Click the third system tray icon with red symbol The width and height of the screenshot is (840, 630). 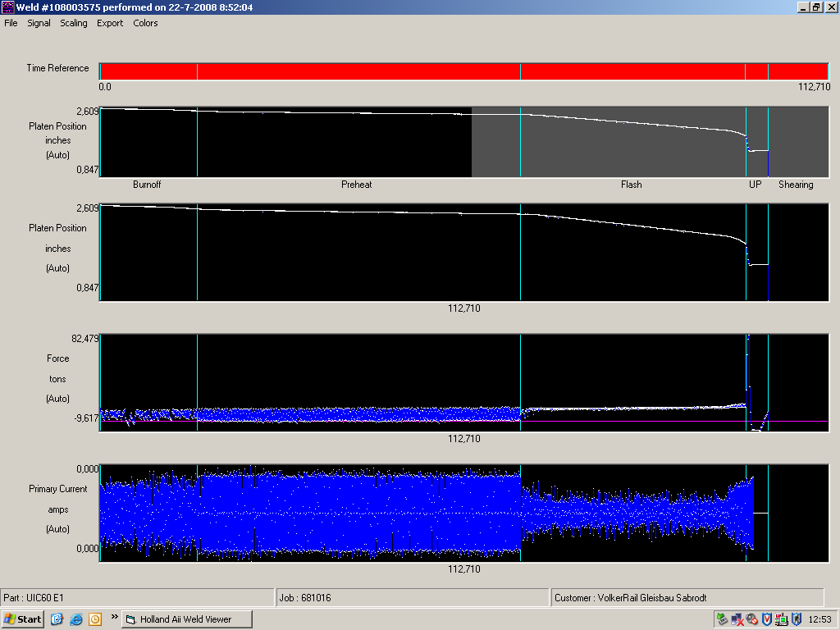click(751, 619)
